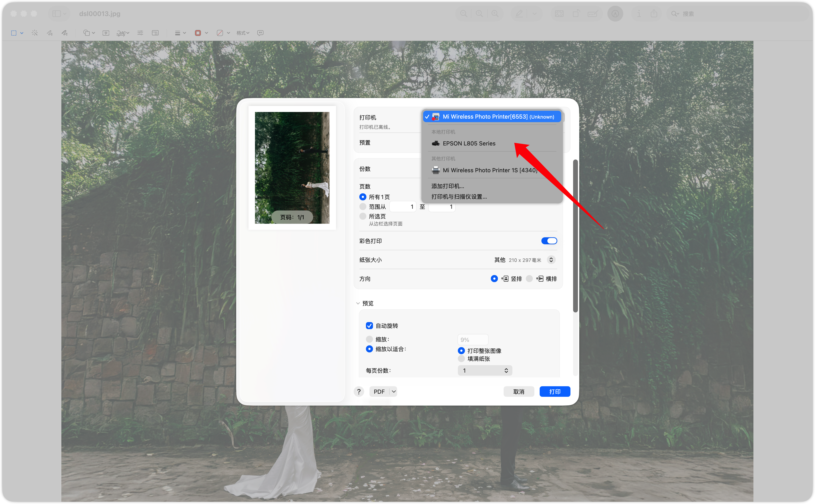Click the 取消 button

click(518, 391)
